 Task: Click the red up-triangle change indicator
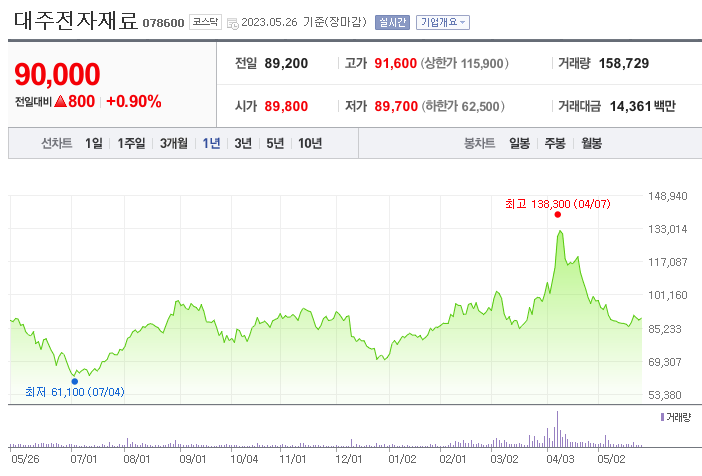point(60,102)
